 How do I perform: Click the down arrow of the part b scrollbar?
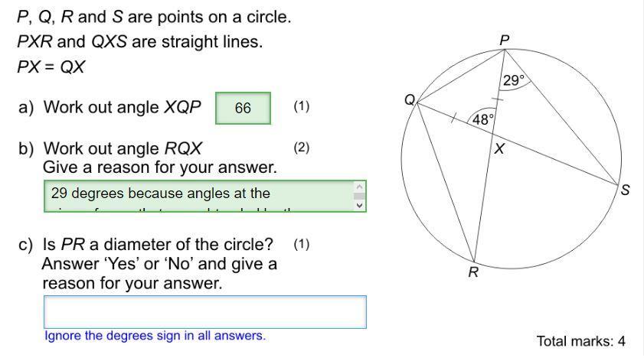pos(360,205)
